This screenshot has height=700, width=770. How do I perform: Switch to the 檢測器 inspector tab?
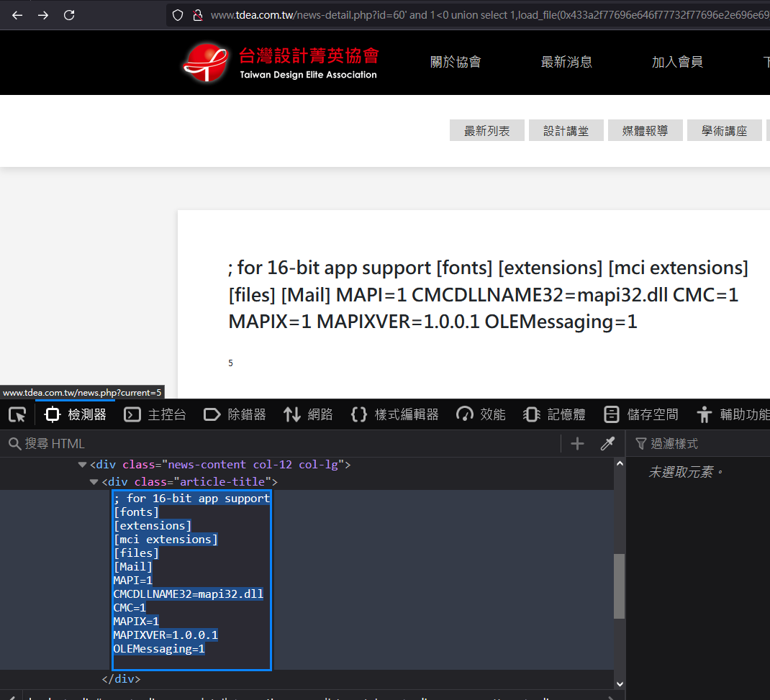(x=75, y=415)
